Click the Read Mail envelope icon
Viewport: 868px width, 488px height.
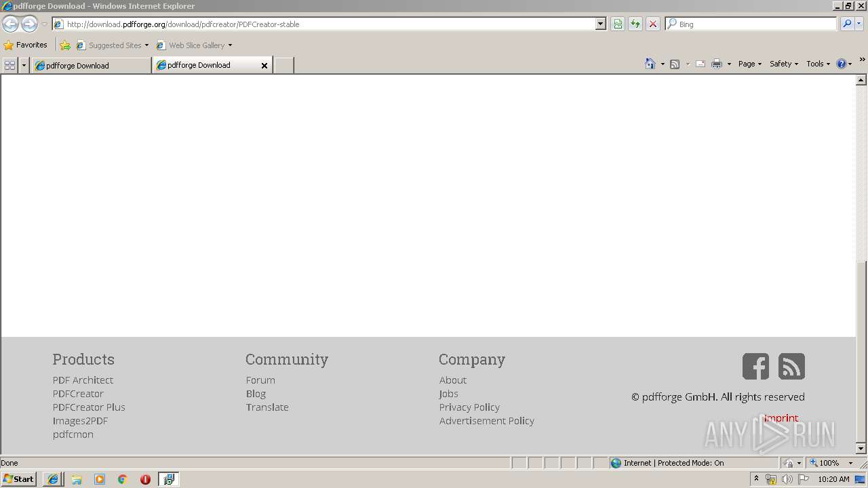click(701, 64)
